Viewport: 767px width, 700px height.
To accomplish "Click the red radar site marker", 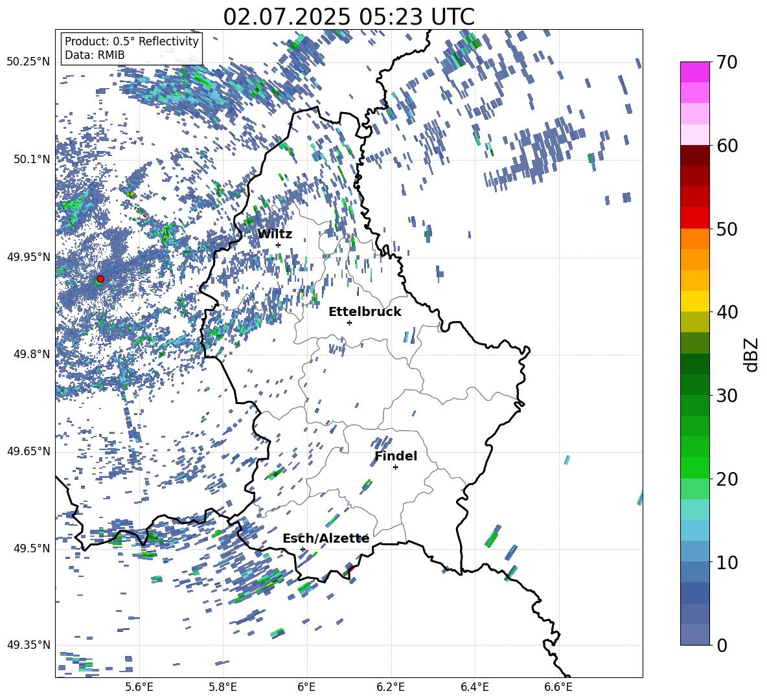I will pos(100,279).
